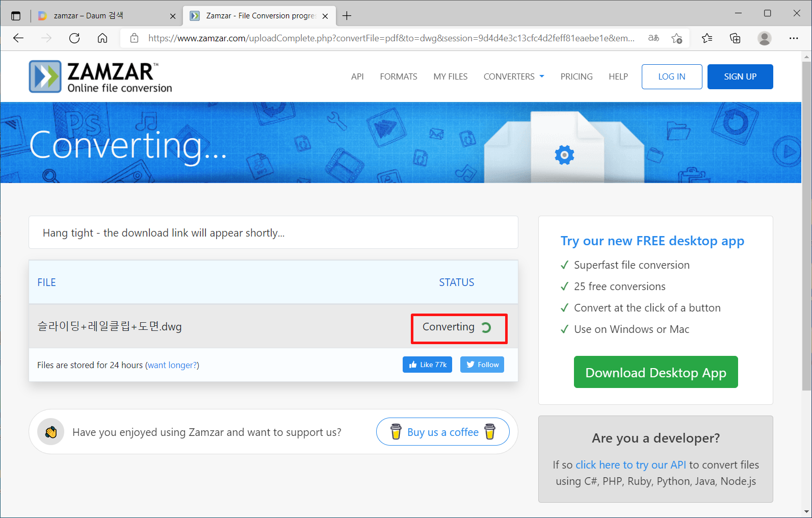Click the Buy us a coffee button
The image size is (812, 518).
(x=443, y=432)
